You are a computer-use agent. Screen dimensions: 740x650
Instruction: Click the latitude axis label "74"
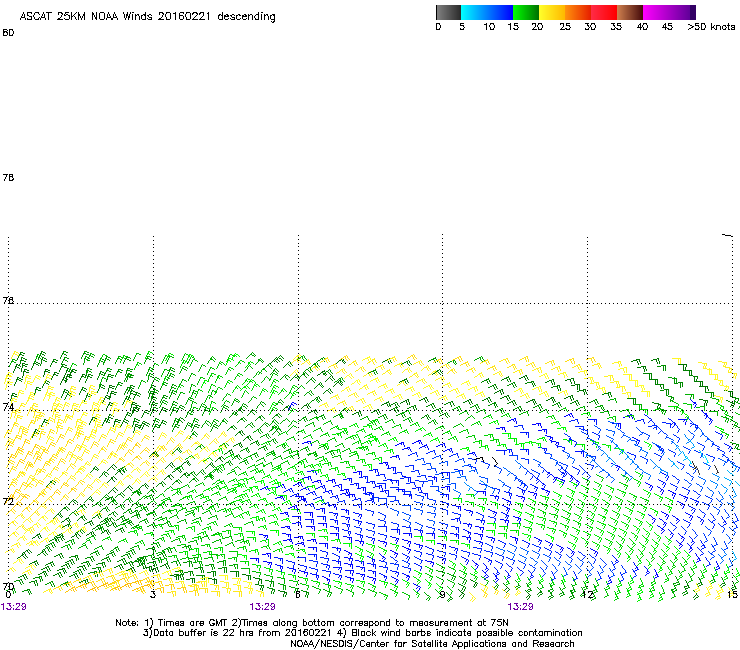(8, 407)
